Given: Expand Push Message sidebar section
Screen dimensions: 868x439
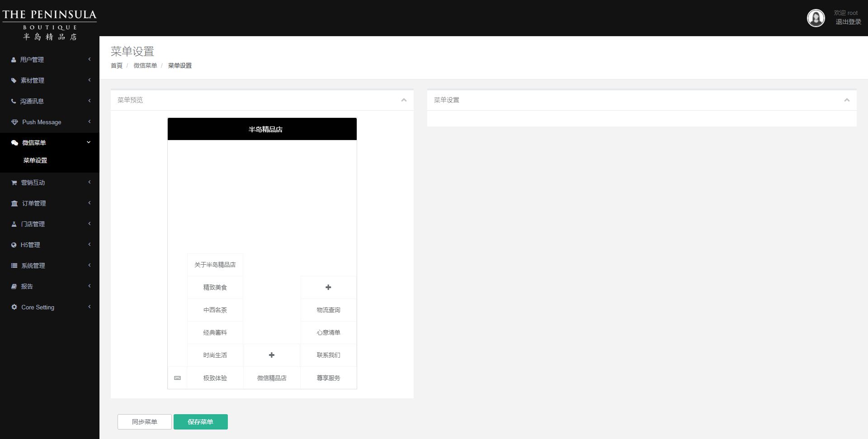Looking at the screenshot, I should coord(50,122).
